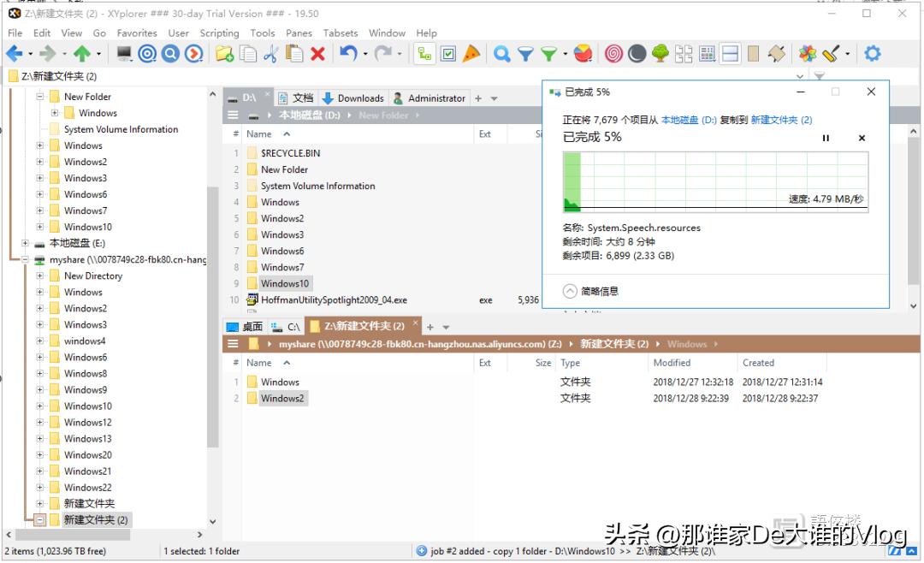Expand the Windows10 node in the folder tree
The image size is (924, 563).
[41, 228]
